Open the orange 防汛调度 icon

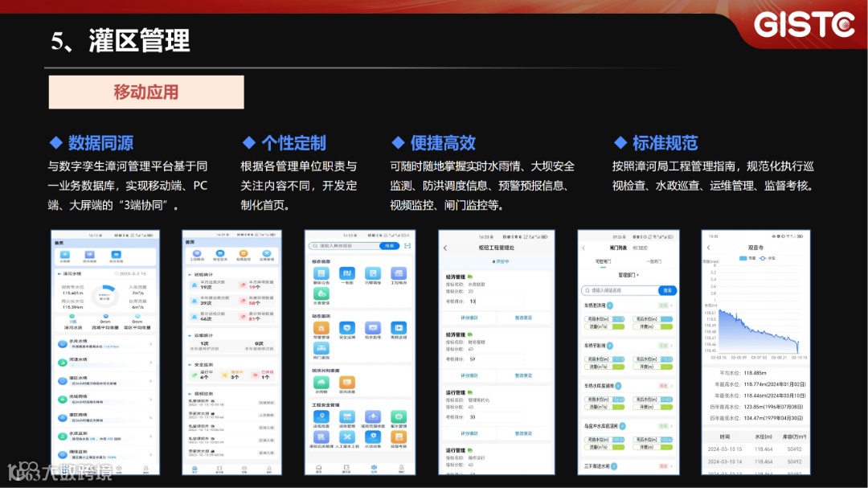[347, 382]
